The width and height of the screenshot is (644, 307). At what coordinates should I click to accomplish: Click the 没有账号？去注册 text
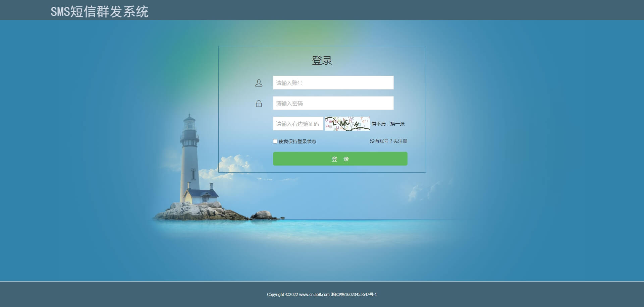tap(388, 141)
